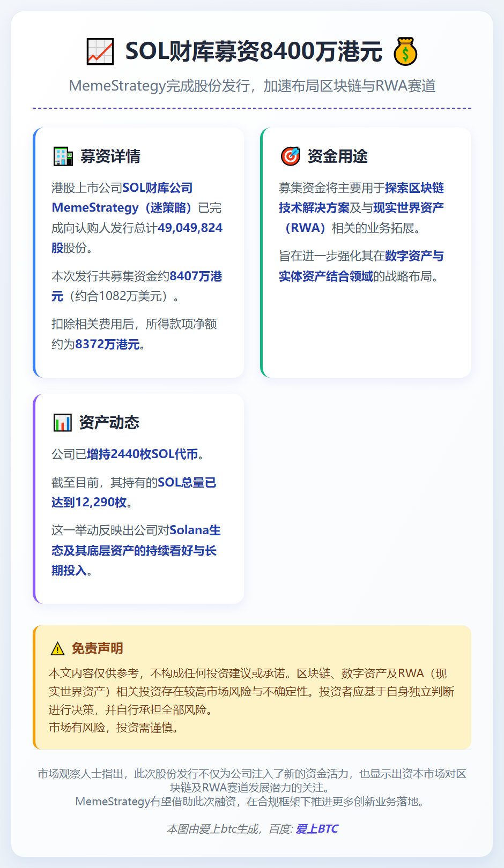This screenshot has height=868, width=504.
Task: Click the 免责声明 heading text
Action: tap(98, 648)
